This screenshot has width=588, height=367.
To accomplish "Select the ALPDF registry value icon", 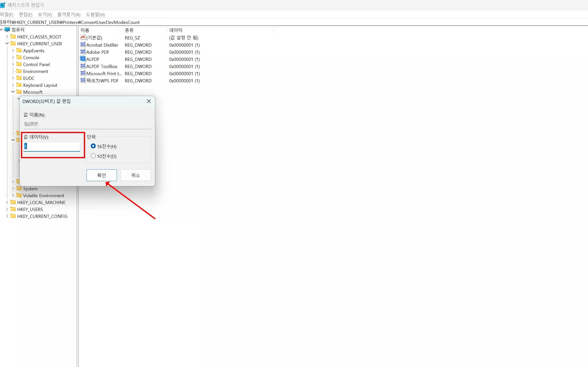I will click(83, 59).
